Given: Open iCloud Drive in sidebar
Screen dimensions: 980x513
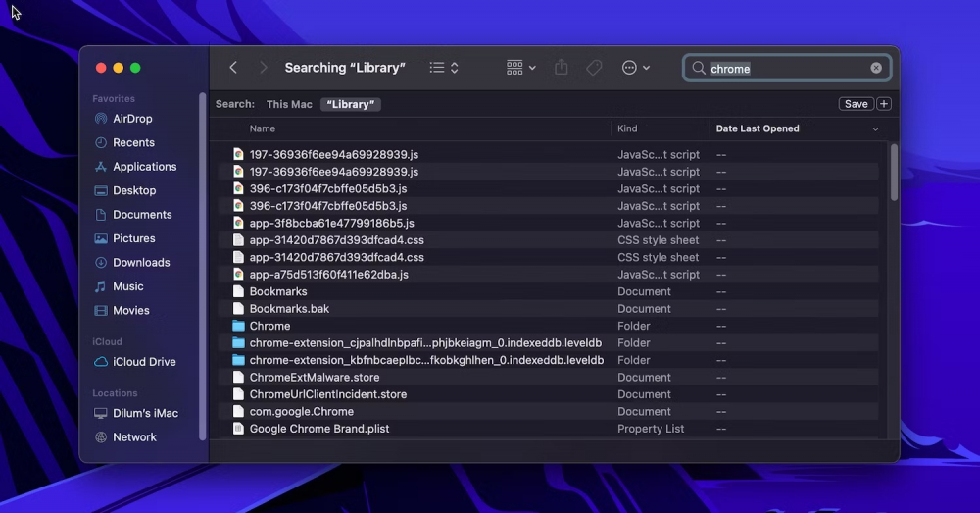Looking at the screenshot, I should (144, 362).
